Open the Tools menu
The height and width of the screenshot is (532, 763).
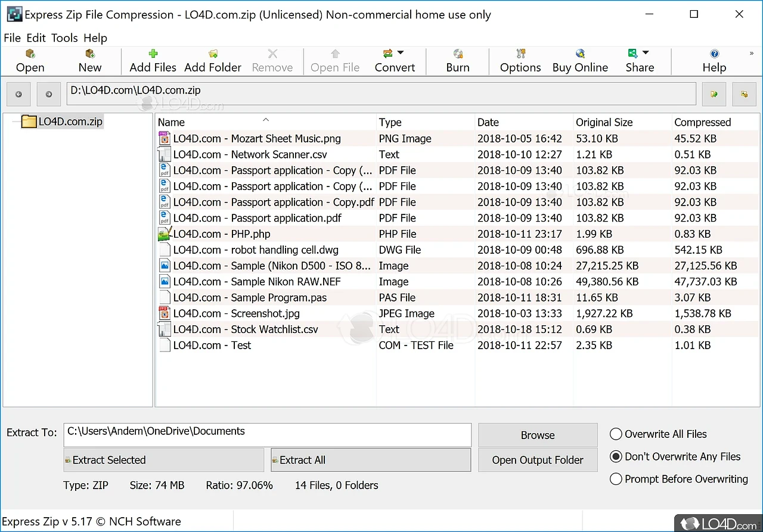(x=64, y=38)
